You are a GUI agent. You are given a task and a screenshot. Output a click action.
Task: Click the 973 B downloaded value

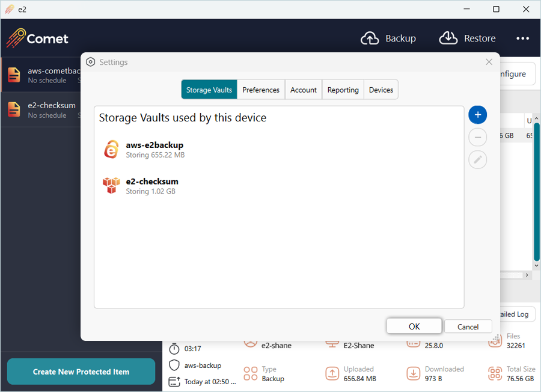[x=433, y=379]
